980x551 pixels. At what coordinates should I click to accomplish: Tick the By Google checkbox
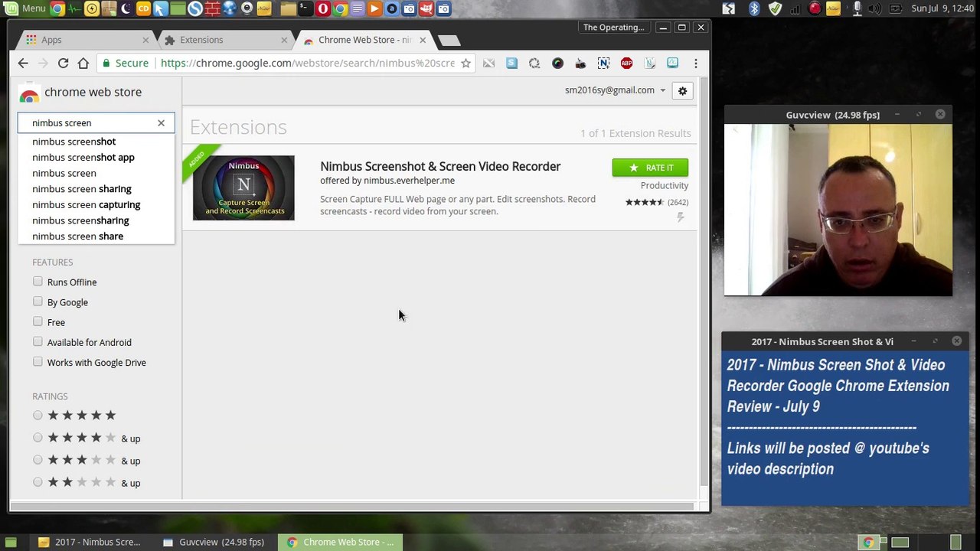click(38, 302)
